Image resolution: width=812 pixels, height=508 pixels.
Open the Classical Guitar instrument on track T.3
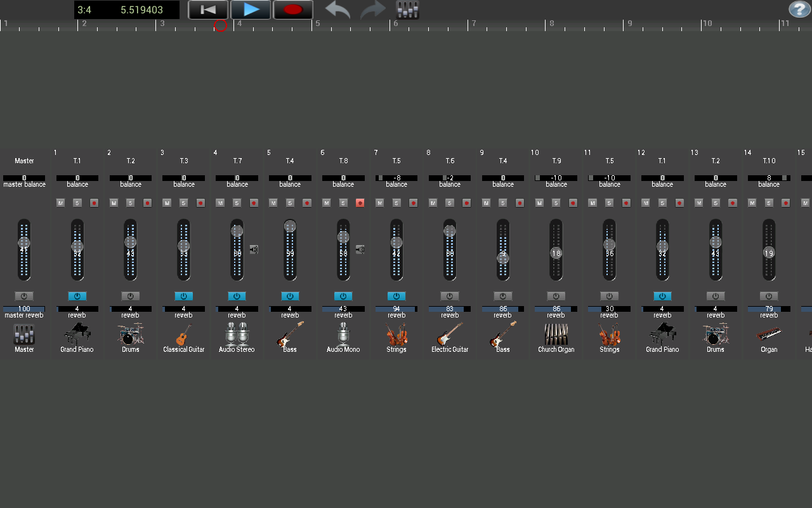(183, 335)
